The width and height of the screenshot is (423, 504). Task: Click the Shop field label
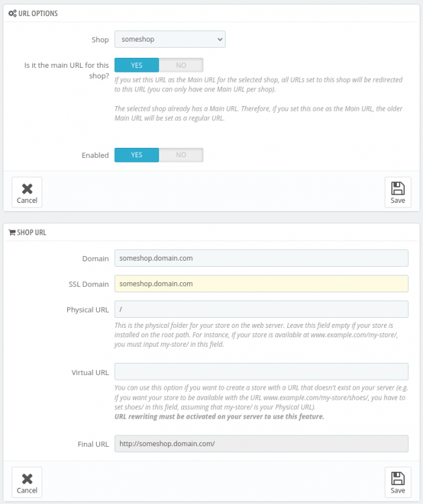100,40
